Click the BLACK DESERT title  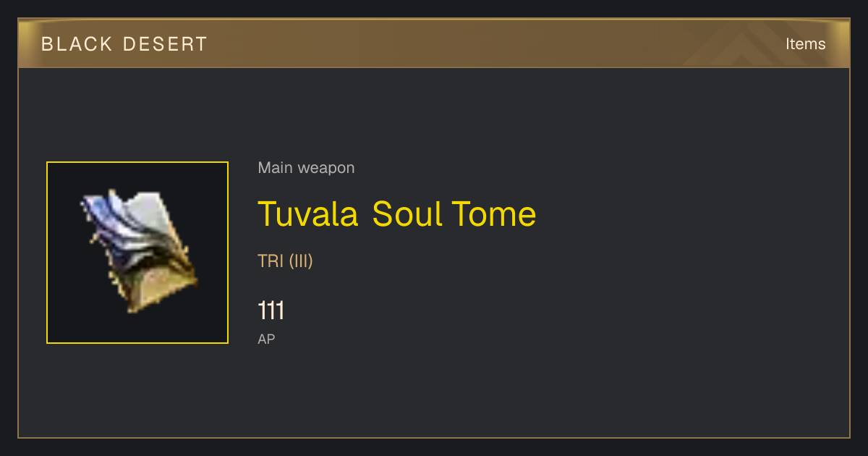[124, 44]
